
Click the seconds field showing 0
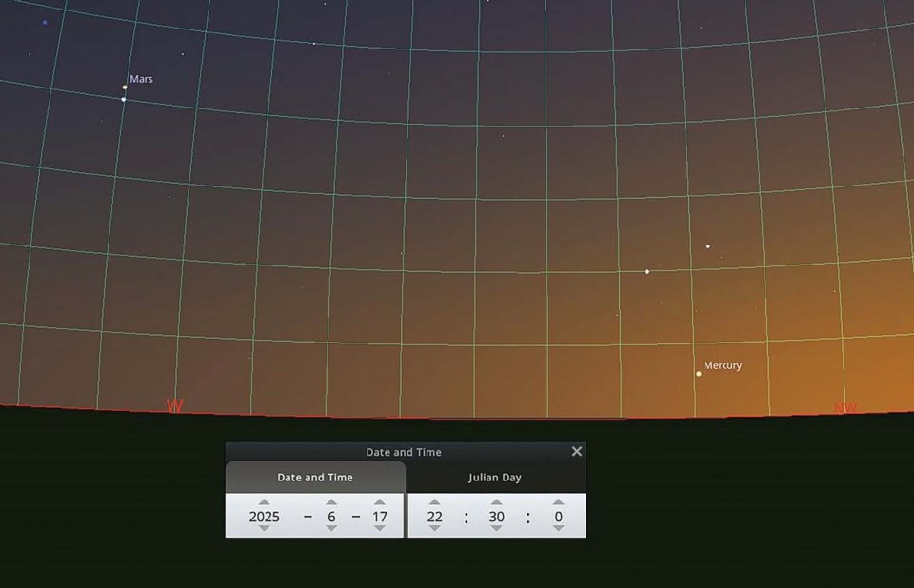558,517
